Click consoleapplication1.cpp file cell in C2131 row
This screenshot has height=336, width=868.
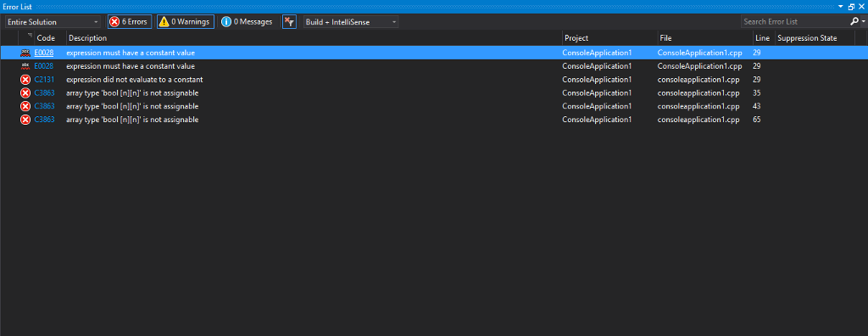click(x=698, y=79)
